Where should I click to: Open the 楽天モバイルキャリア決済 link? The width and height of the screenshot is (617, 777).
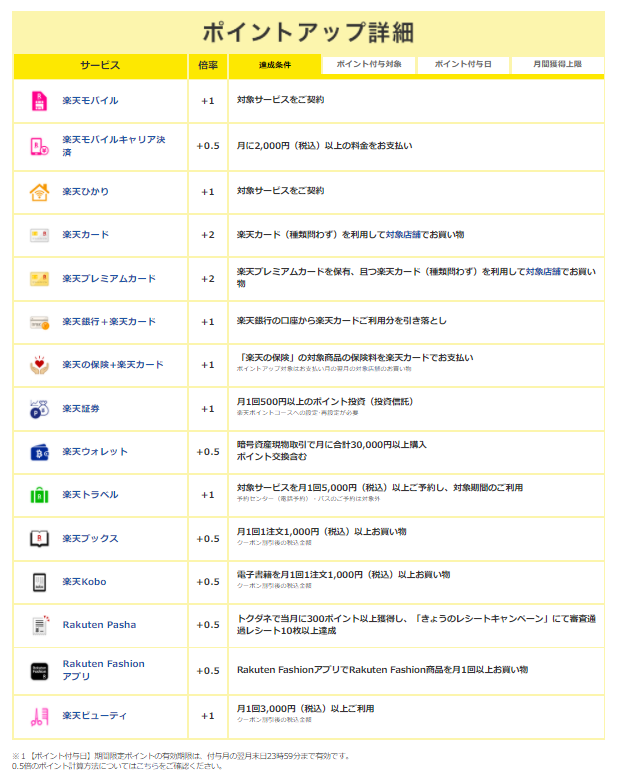tap(113, 146)
